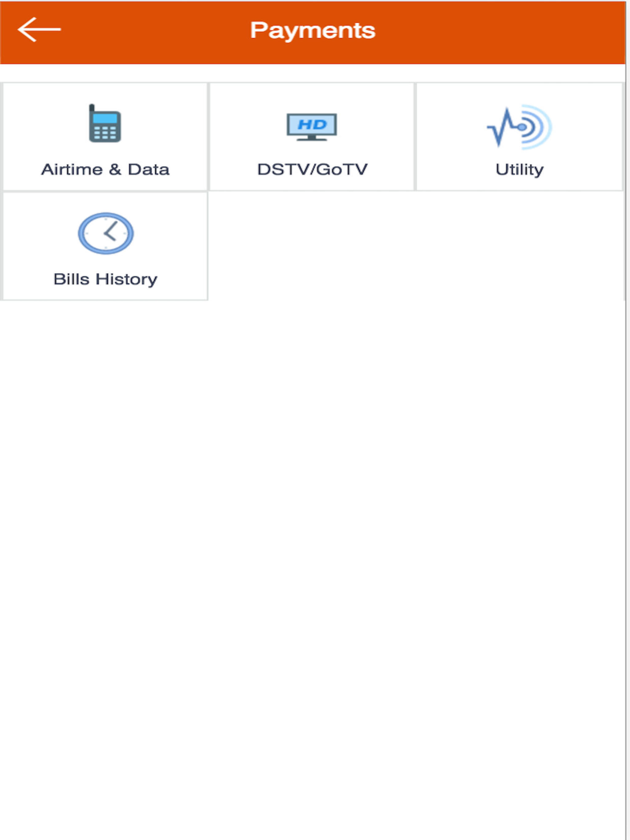The width and height of the screenshot is (630, 840).
Task: Click the Utility label text
Action: click(x=520, y=170)
